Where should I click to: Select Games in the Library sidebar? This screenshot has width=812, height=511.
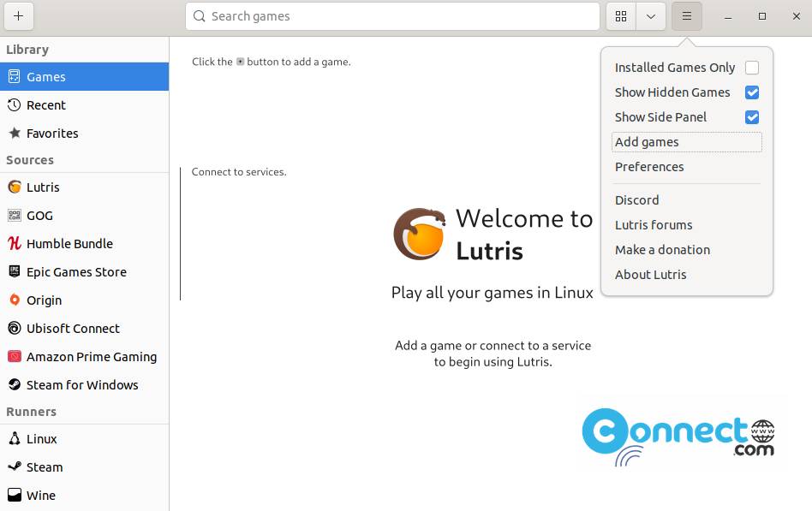pos(85,77)
